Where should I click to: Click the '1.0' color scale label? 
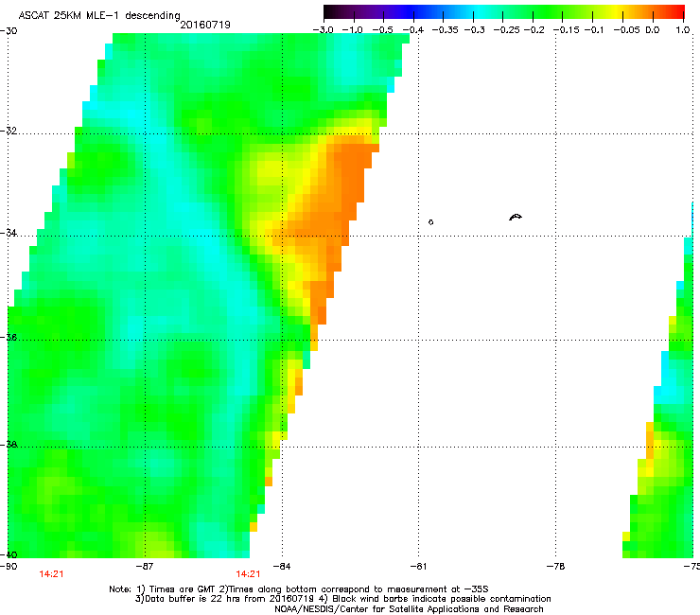(683, 30)
